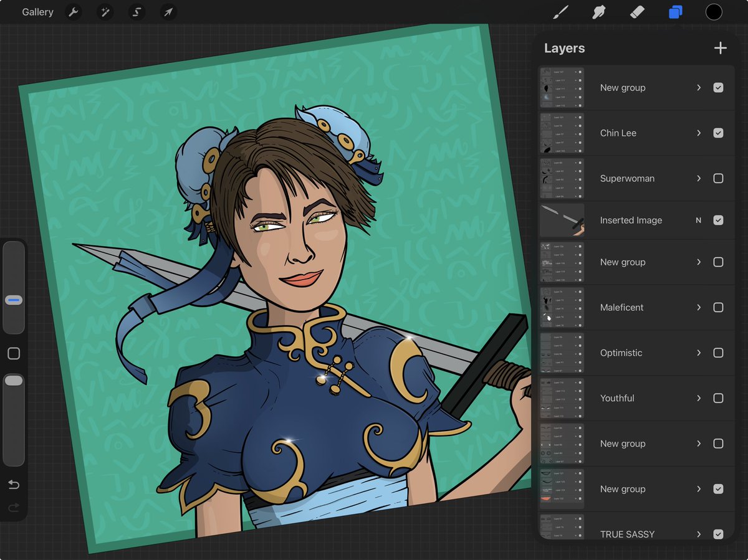This screenshot has width=748, height=560.
Task: Turn on the Youthful group visibility
Action: [718, 398]
